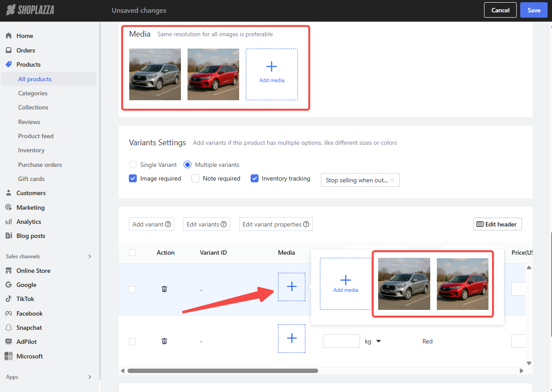Click the Analytics bar chart icon
This screenshot has width=552, height=392.
(x=8, y=222)
